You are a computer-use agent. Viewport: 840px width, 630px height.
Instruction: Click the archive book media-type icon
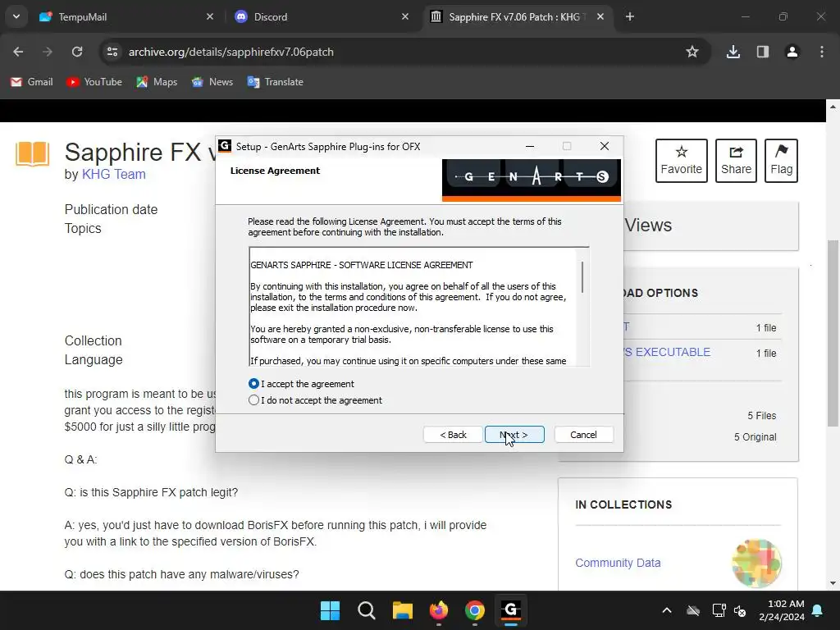[x=32, y=154]
